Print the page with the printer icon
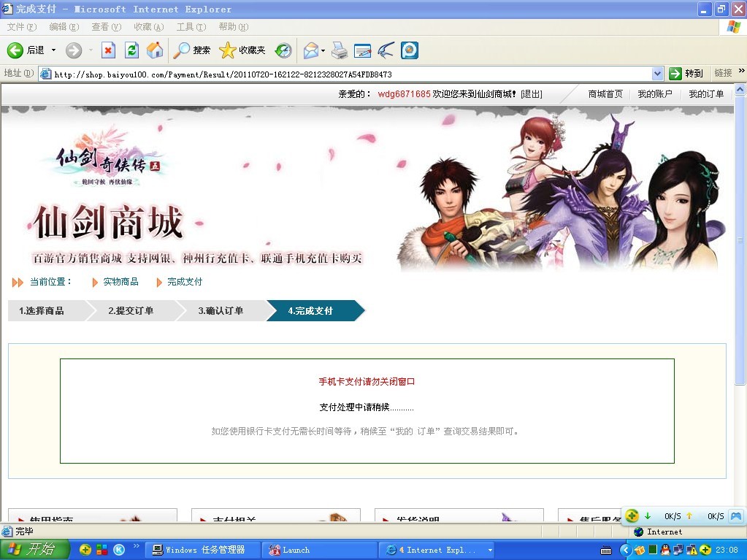The image size is (747, 560). (x=340, y=50)
